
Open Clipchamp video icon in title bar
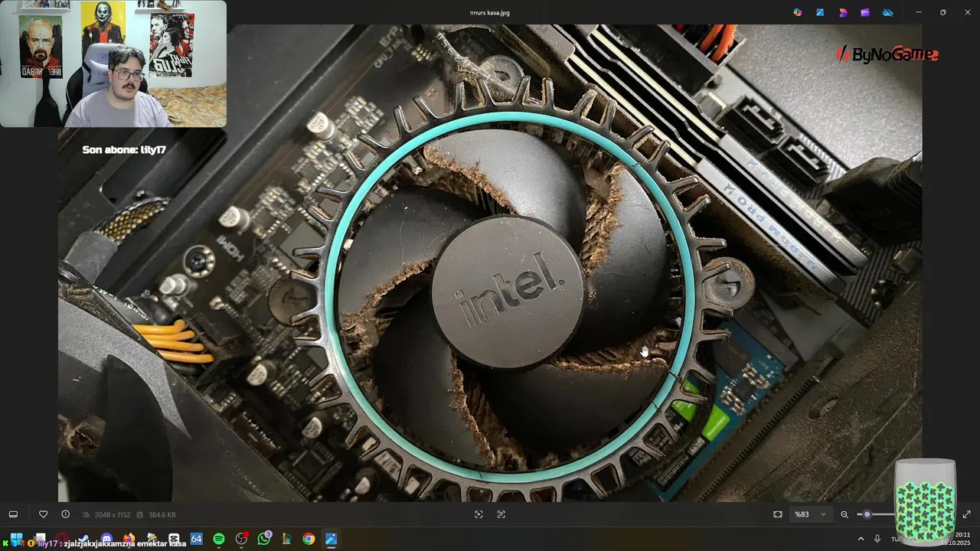[865, 12]
